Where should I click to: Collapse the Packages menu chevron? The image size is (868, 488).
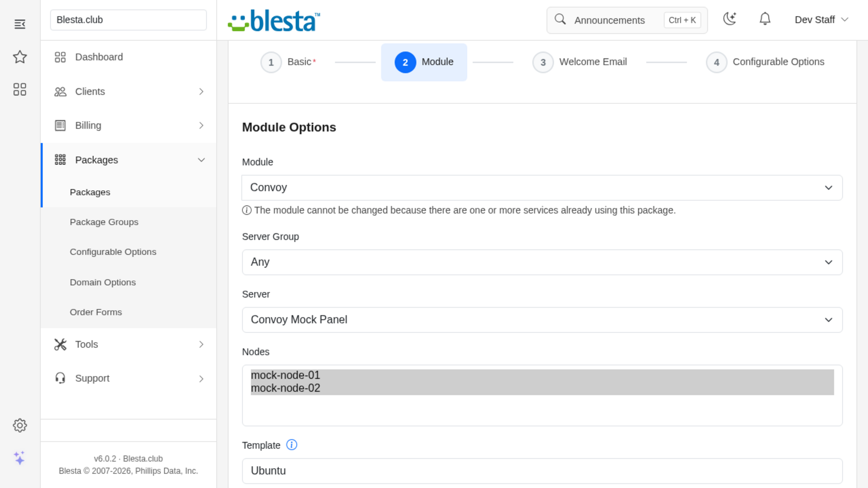tap(201, 160)
